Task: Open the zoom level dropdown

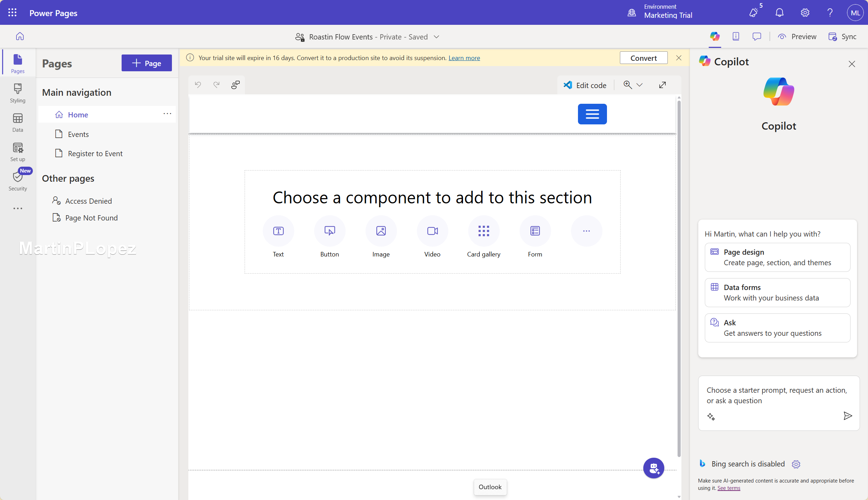Action: tap(640, 85)
